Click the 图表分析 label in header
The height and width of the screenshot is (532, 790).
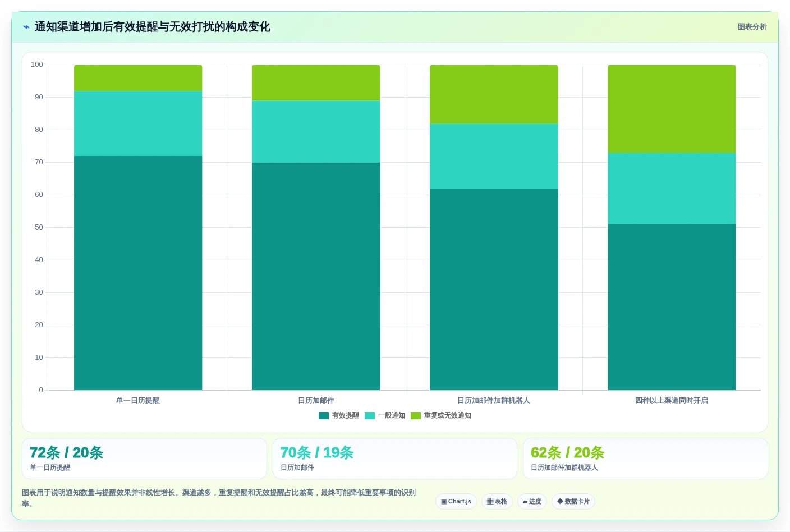[x=752, y=27]
